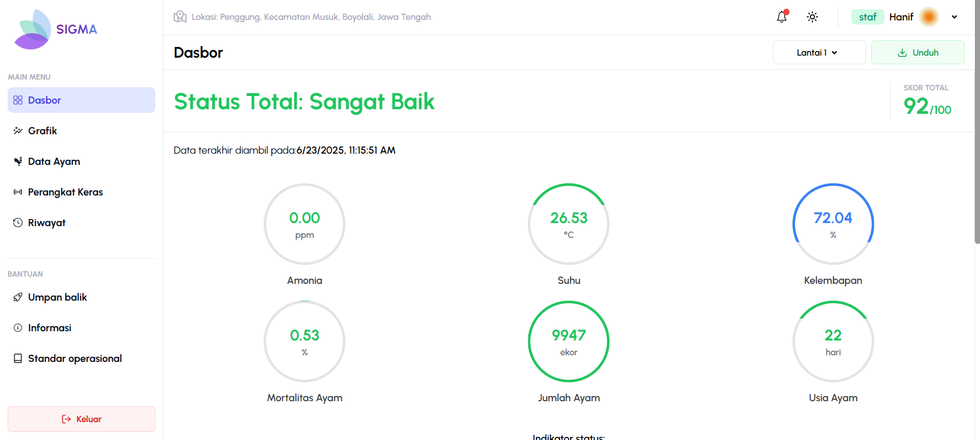Image resolution: width=980 pixels, height=440 pixels.
Task: Open the Data Ayam menu item
Action: tap(81, 161)
